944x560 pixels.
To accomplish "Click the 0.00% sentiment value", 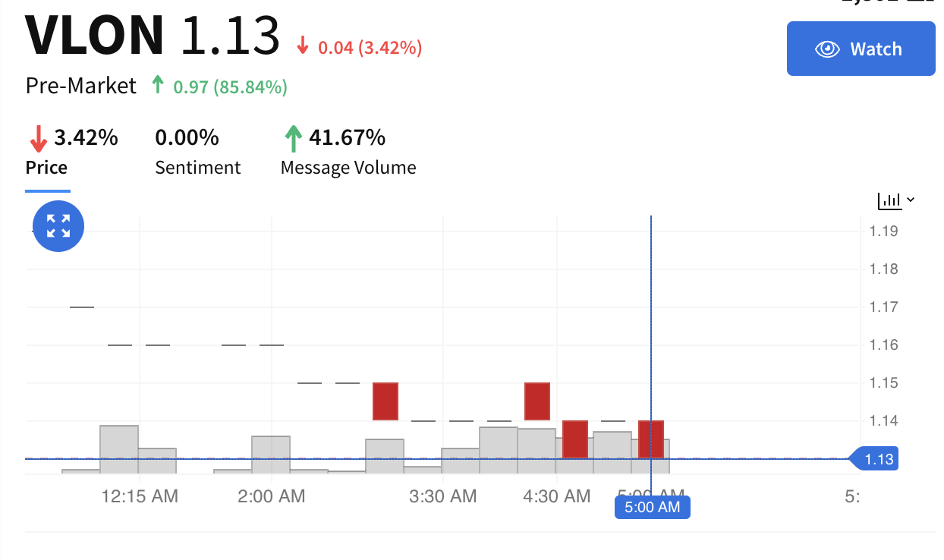I will (x=187, y=137).
